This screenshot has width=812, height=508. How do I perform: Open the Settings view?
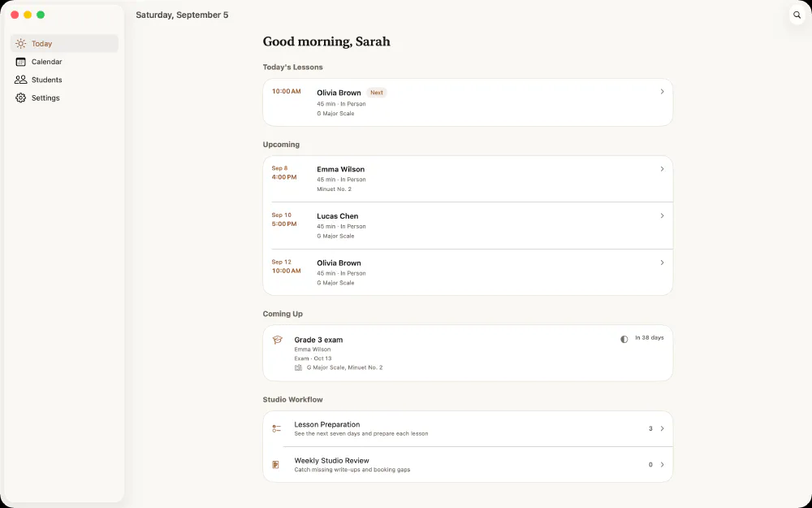[x=64, y=98]
